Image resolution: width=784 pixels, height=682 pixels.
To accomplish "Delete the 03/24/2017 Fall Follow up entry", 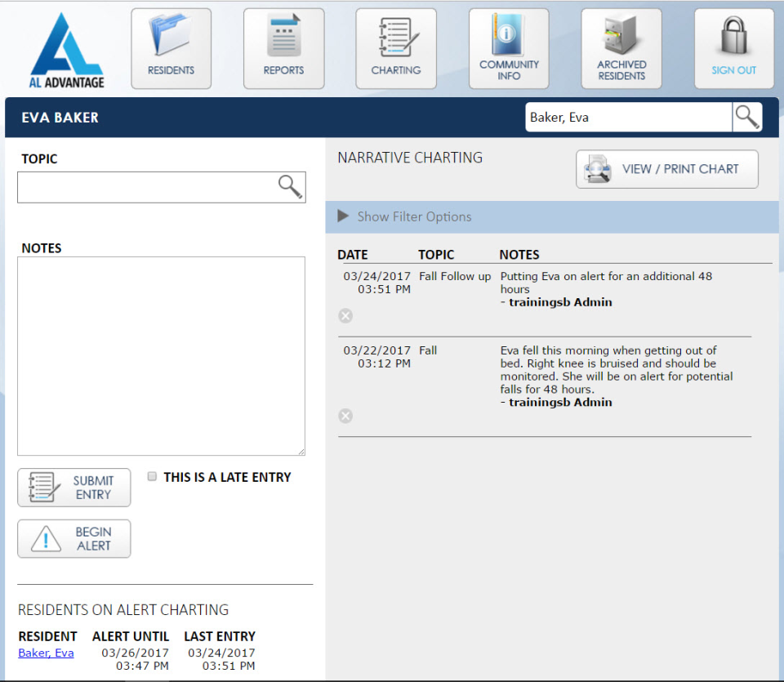I will pos(345,315).
